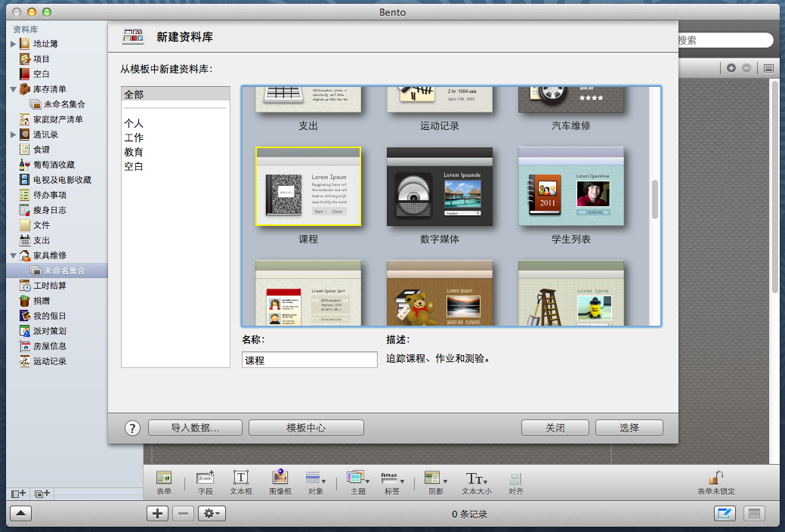Open 项目 library icon in sidebar

coord(24,59)
